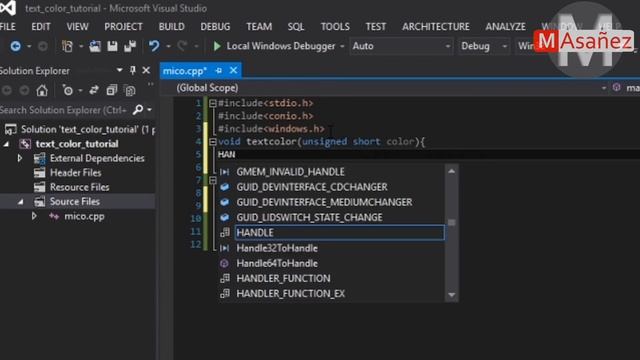Click the Solution Explorer forward arrow
This screenshot has width=640, height=360.
coord(24,90)
